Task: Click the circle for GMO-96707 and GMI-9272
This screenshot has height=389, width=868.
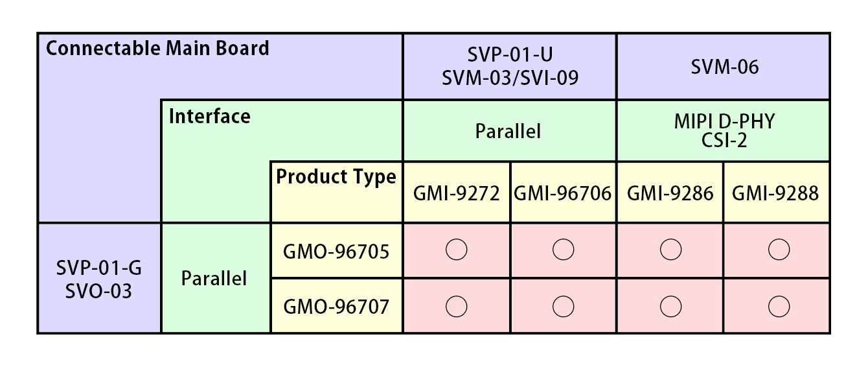Action: (x=457, y=306)
